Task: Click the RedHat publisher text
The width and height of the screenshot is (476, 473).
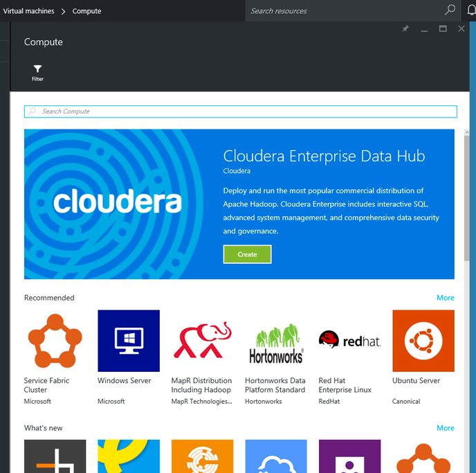Action: coord(329,401)
